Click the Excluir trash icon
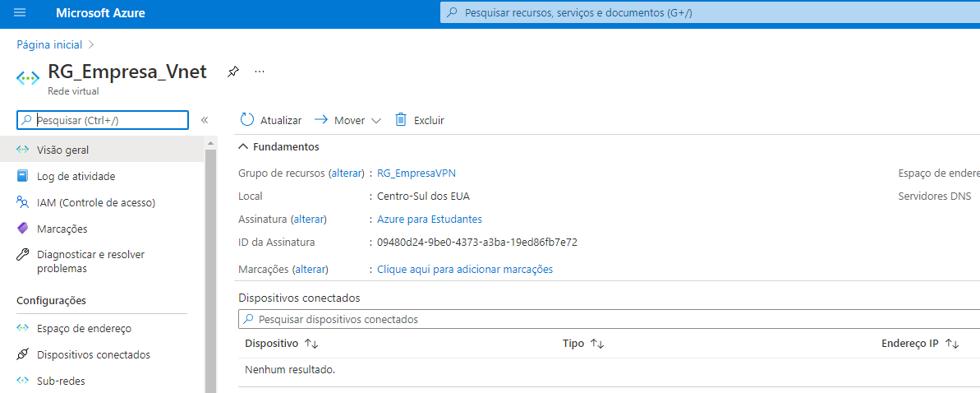The height and width of the screenshot is (393, 980). (401, 119)
